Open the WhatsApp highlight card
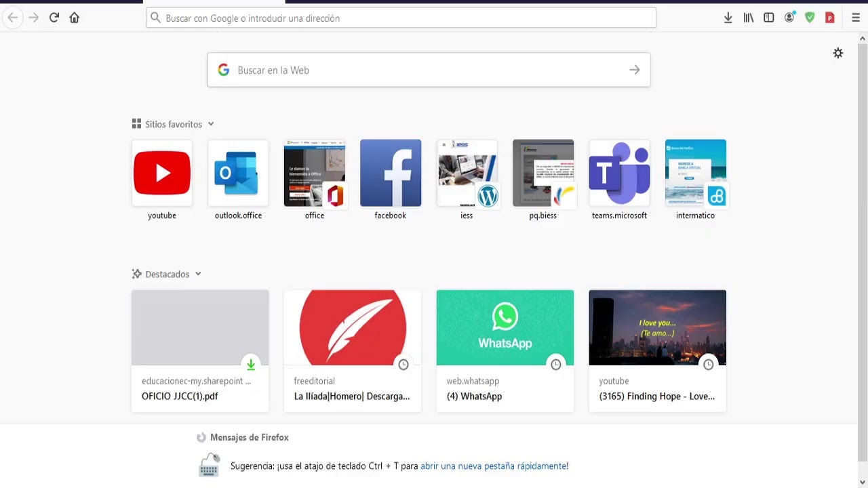 (x=505, y=351)
